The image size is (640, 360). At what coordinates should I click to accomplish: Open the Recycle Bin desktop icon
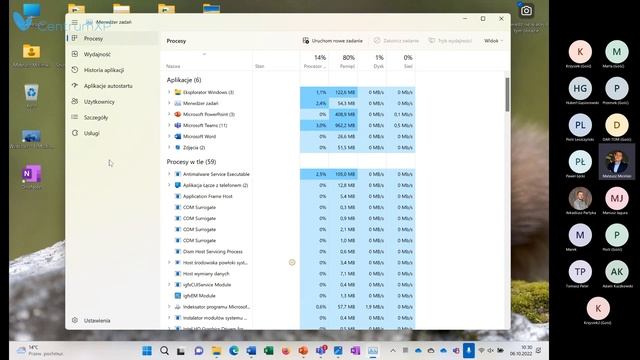pyautogui.click(x=31, y=93)
